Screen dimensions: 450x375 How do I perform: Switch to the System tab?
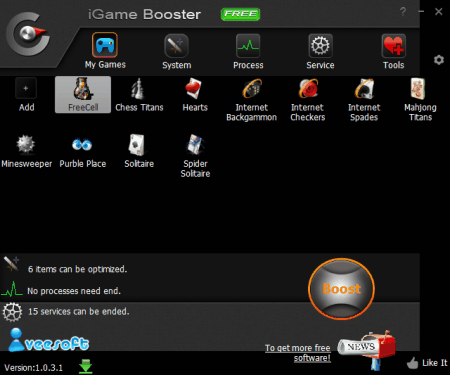[176, 51]
